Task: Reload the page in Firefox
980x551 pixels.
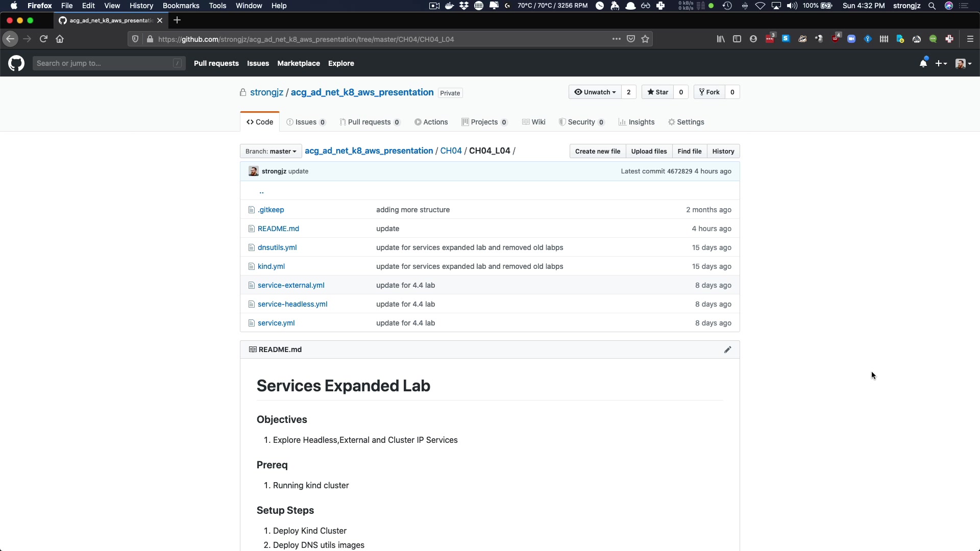Action: coord(43,39)
